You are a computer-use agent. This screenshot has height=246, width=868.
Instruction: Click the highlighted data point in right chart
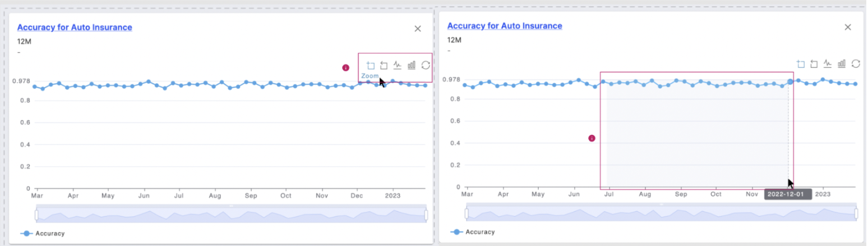(x=790, y=82)
